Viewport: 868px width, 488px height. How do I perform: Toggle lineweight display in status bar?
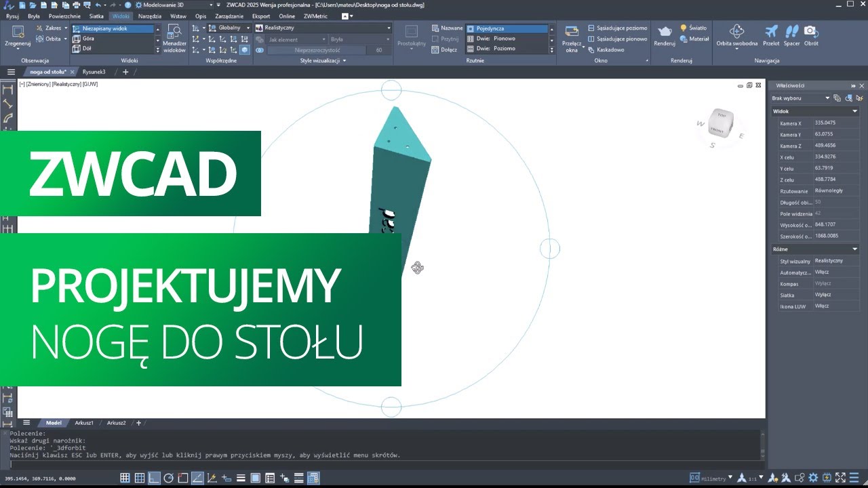click(241, 478)
